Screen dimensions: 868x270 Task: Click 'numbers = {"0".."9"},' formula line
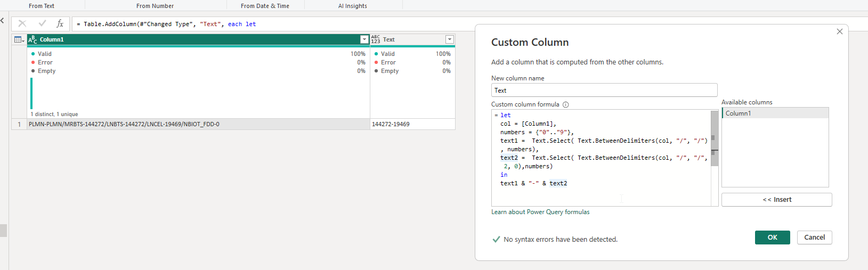(x=537, y=132)
